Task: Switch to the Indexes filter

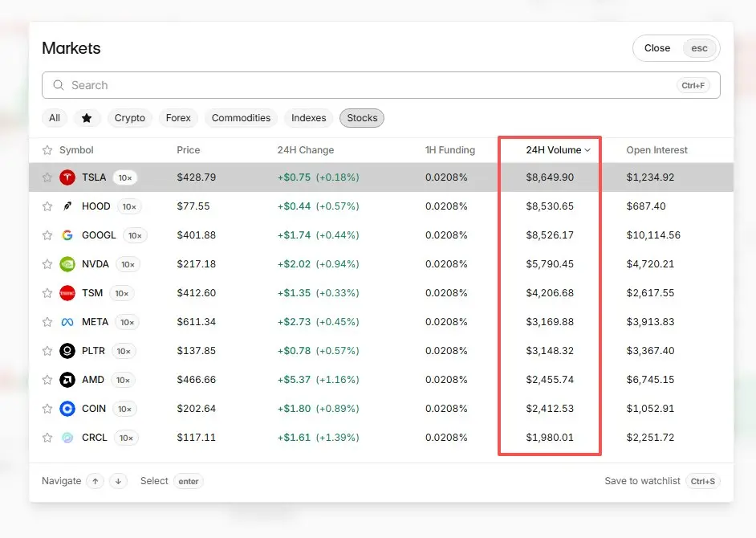Action: coord(308,118)
